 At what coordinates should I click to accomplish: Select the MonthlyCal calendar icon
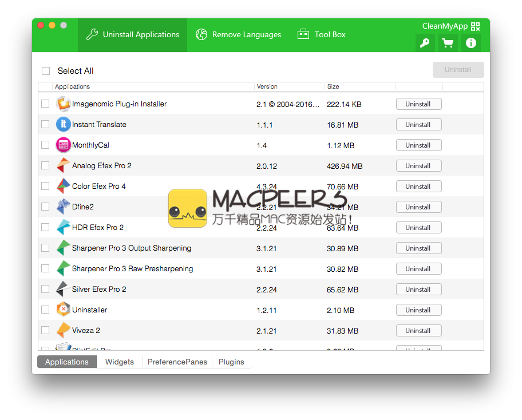[63, 145]
